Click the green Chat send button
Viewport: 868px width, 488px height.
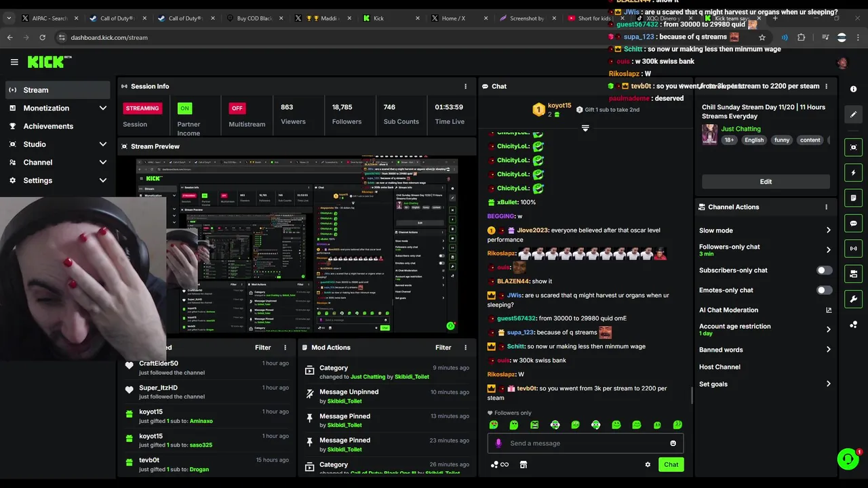671,464
